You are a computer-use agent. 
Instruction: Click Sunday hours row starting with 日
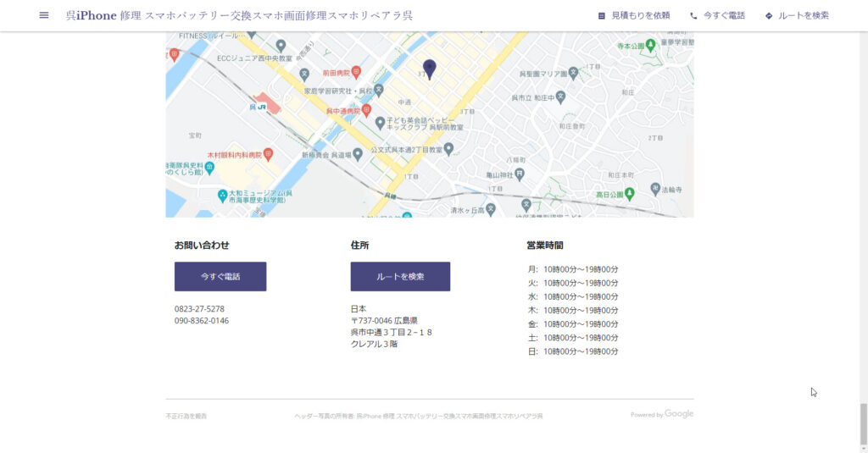(573, 351)
